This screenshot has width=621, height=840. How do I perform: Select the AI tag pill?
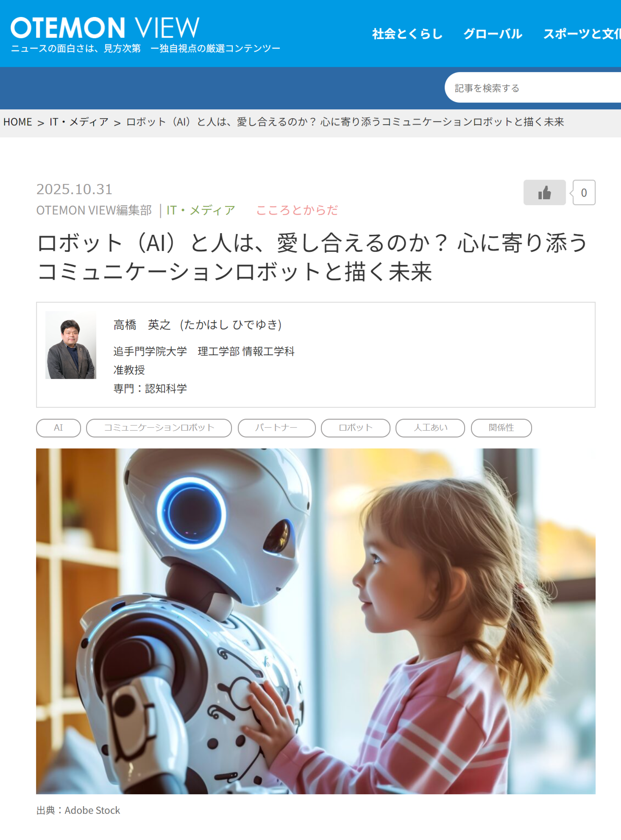(x=58, y=428)
